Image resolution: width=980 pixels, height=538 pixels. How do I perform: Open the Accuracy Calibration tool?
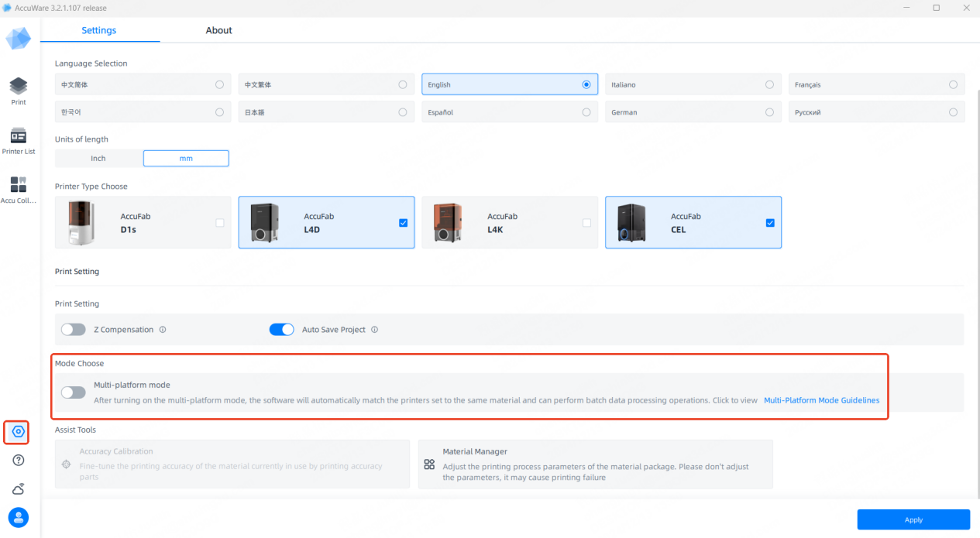232,464
